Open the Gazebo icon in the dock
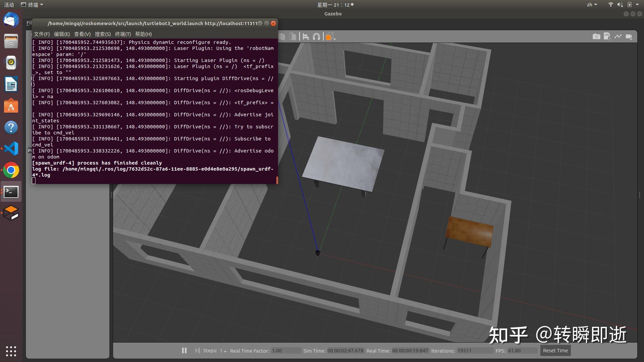 pos(11,213)
